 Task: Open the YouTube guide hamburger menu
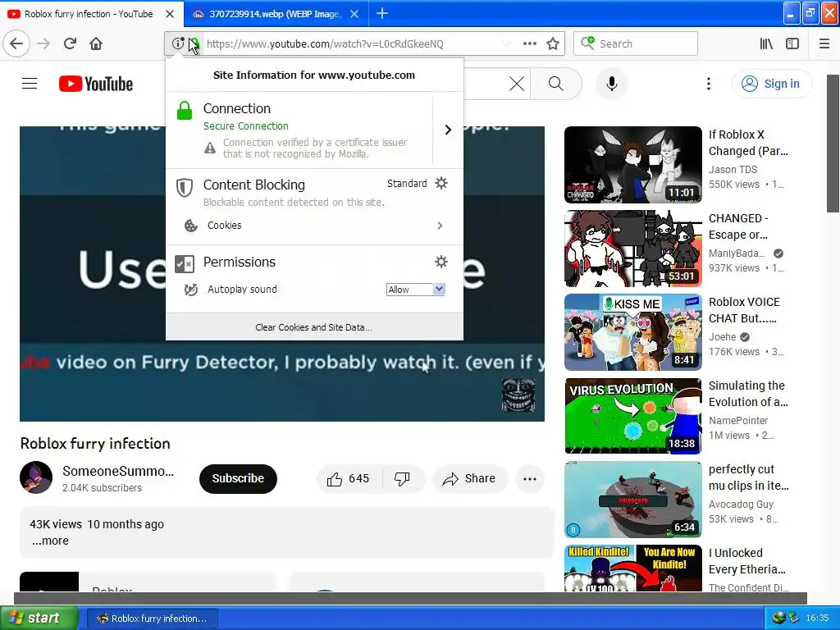point(30,84)
